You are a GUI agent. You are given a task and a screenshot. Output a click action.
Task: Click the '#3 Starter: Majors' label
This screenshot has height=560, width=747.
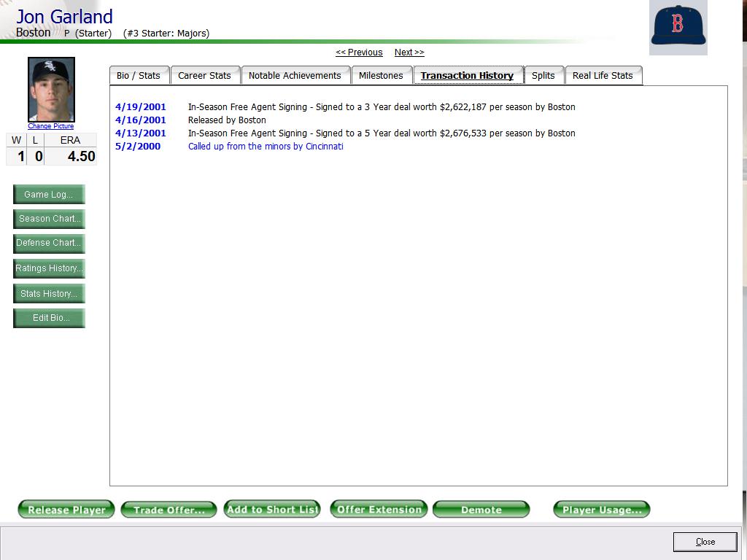coord(166,34)
